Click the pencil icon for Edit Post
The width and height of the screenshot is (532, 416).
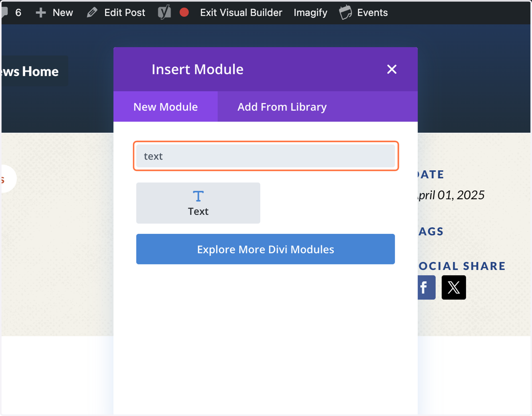tap(92, 13)
